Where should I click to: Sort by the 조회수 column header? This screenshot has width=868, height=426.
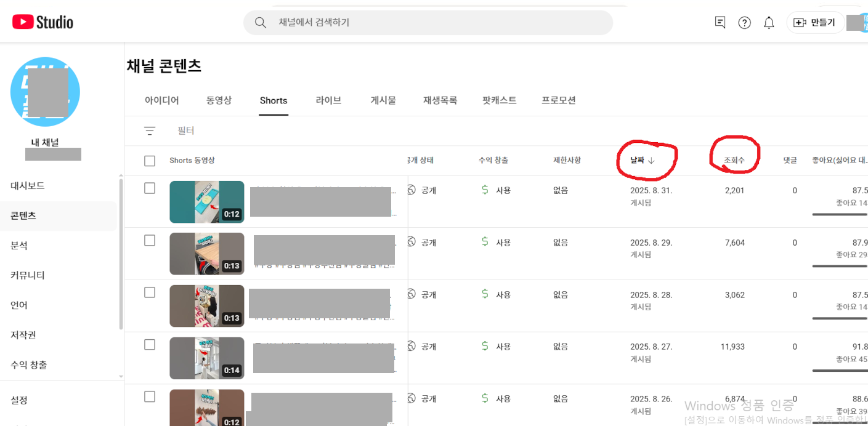[x=734, y=160]
